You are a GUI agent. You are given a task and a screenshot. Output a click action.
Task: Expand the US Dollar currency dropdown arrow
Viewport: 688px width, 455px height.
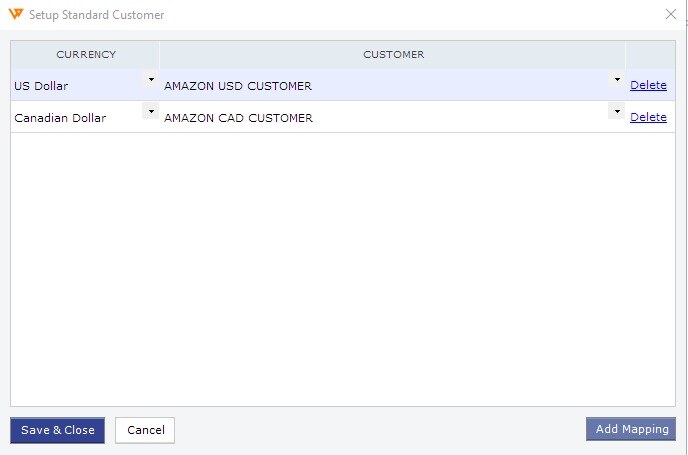pos(151,79)
